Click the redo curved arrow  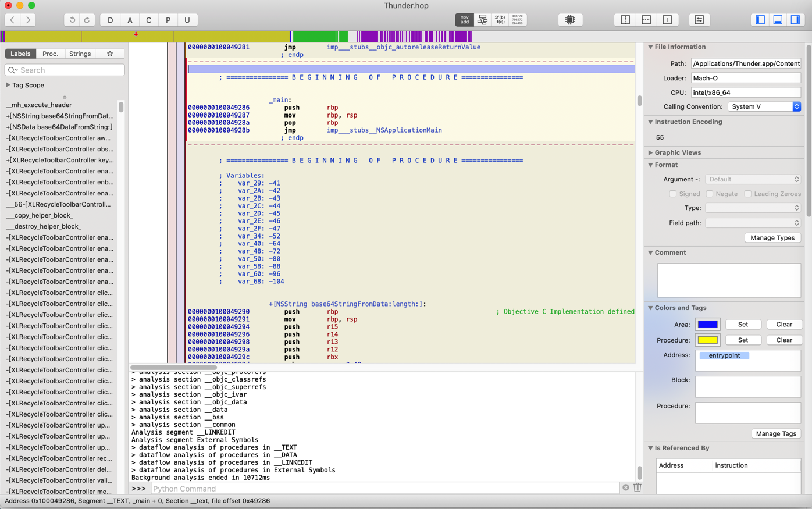pyautogui.click(x=87, y=20)
